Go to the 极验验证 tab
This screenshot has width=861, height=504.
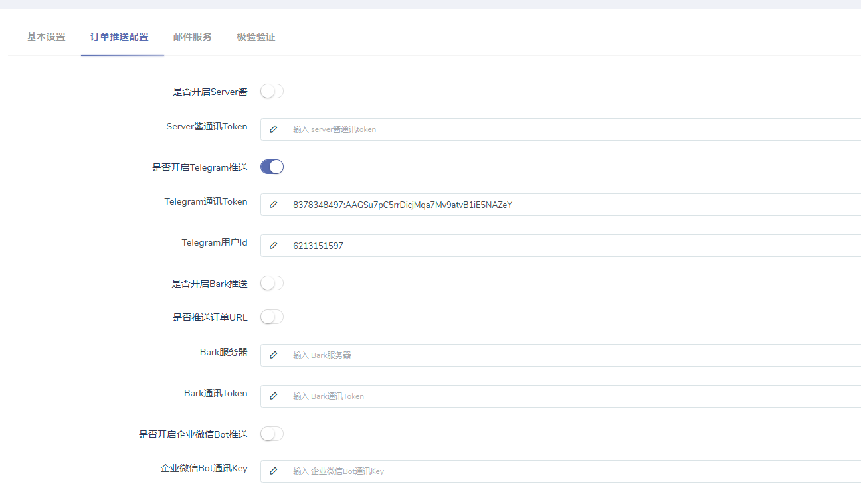pyautogui.click(x=256, y=37)
